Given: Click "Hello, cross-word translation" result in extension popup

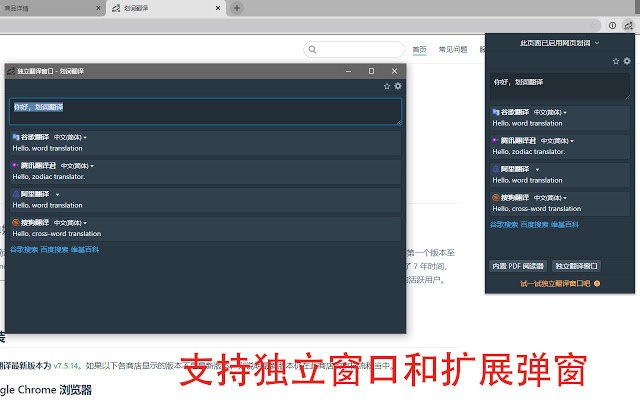Looking at the screenshot, I should (x=537, y=209).
